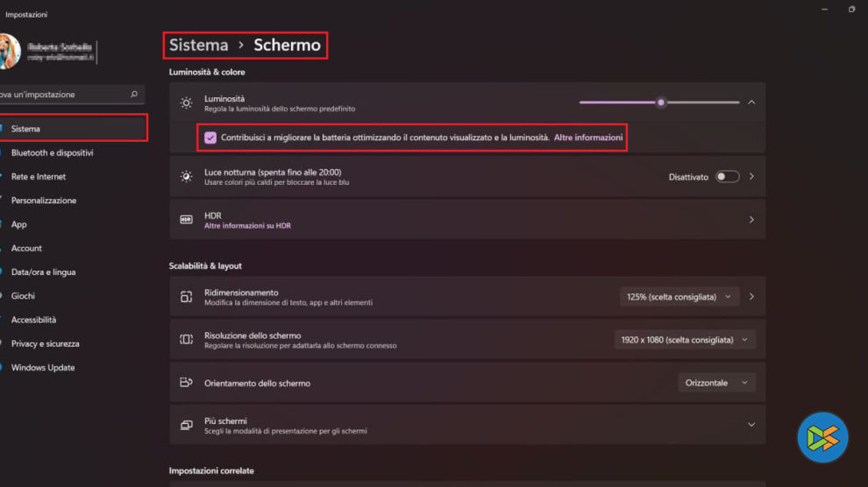Enable the Luce notturna toggle
Image resolution: width=868 pixels, height=487 pixels.
(x=727, y=177)
